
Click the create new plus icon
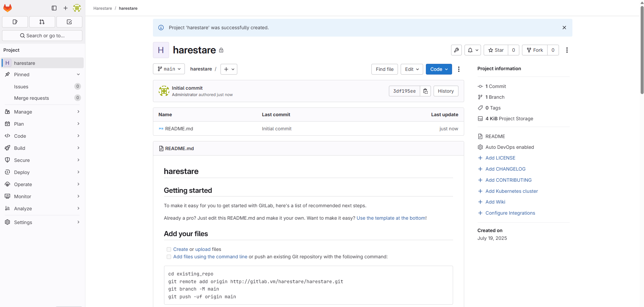click(x=66, y=8)
